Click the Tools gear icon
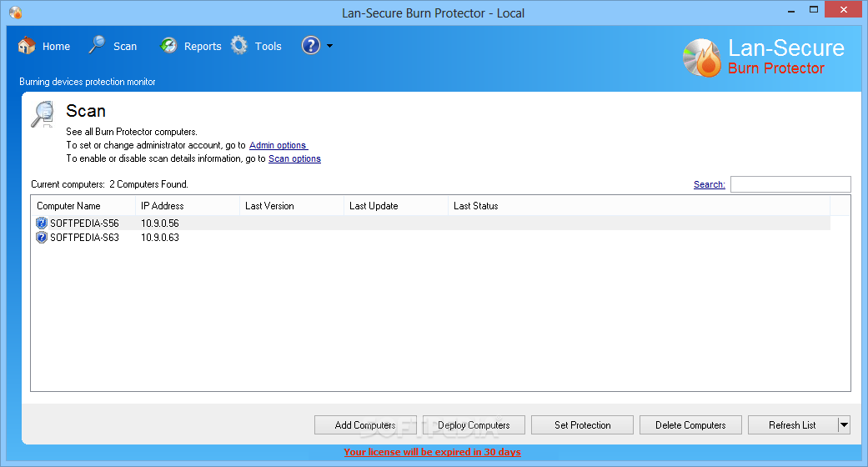The width and height of the screenshot is (868, 467). pyautogui.click(x=239, y=45)
